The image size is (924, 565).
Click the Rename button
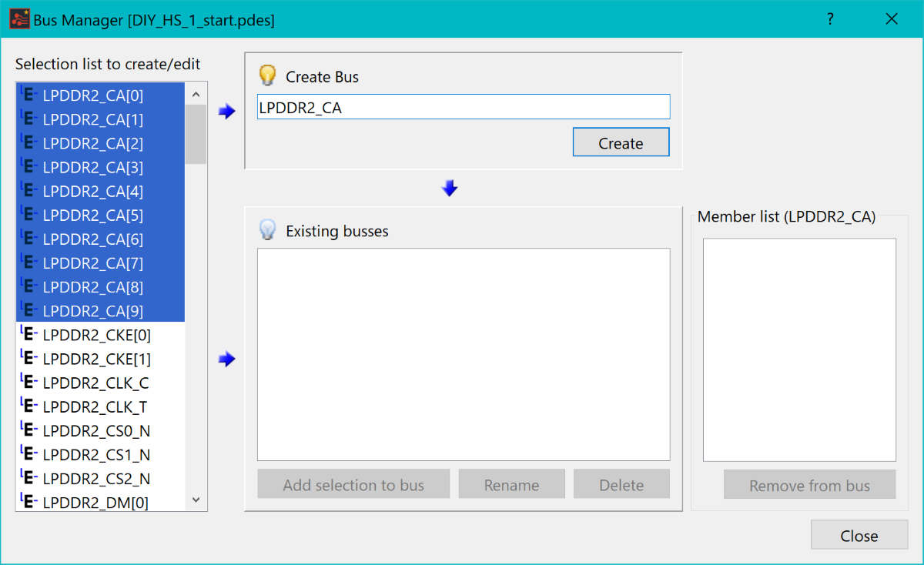coord(511,484)
